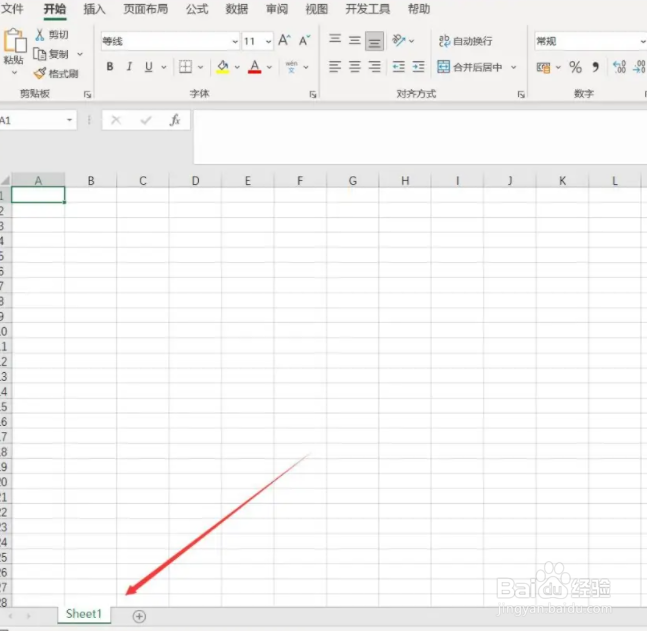Select column D header
The width and height of the screenshot is (647, 631).
pyautogui.click(x=195, y=181)
